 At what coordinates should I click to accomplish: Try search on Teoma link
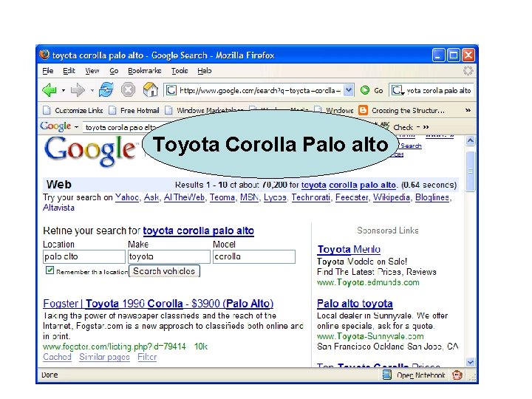coord(222,197)
